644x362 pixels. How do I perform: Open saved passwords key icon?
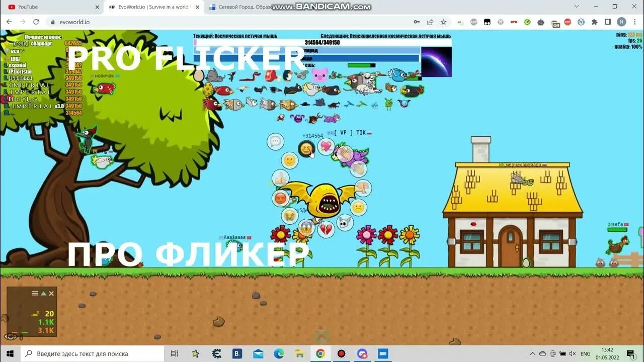click(x=417, y=22)
